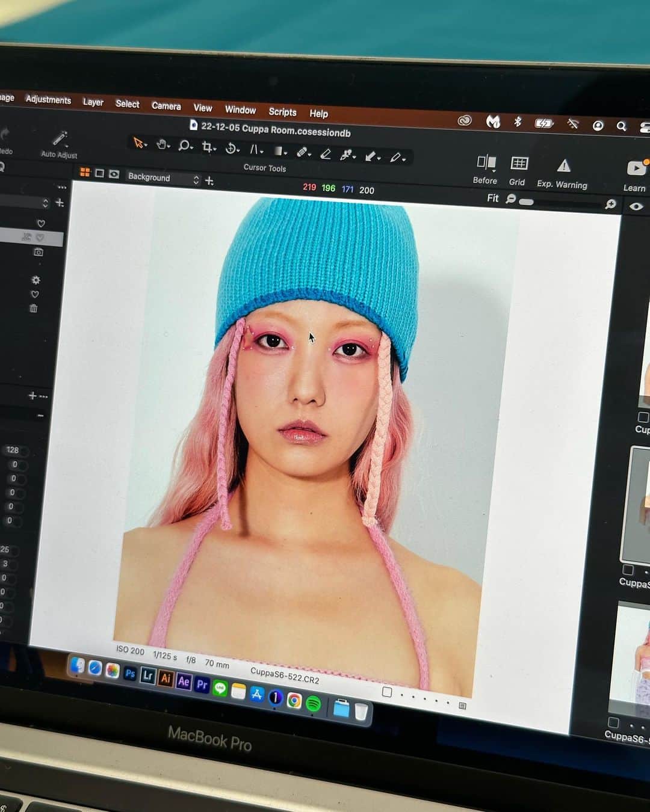Select the healing bandage cursor tool
The image size is (650, 812).
click(302, 152)
